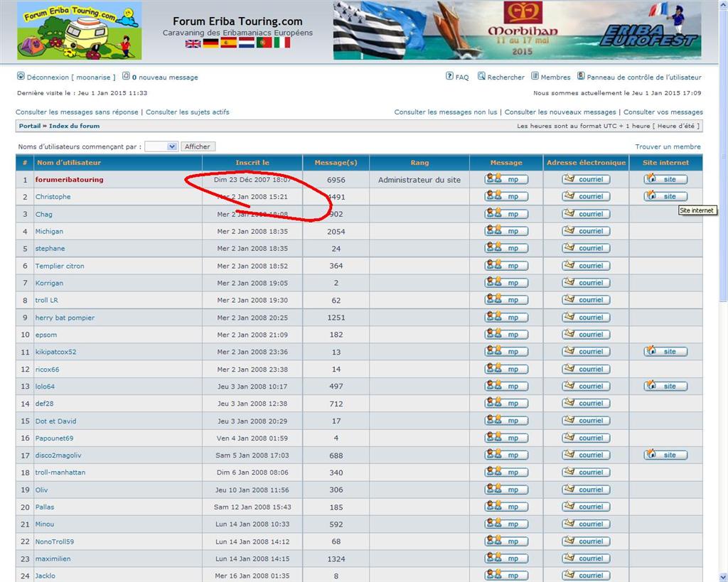The height and width of the screenshot is (582, 728).
Task: Open the site button for kikipatcox52
Action: 665,352
